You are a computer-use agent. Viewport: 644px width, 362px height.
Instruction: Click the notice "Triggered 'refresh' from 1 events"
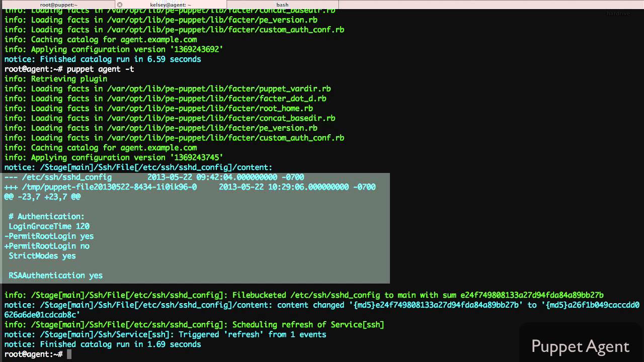165,334
